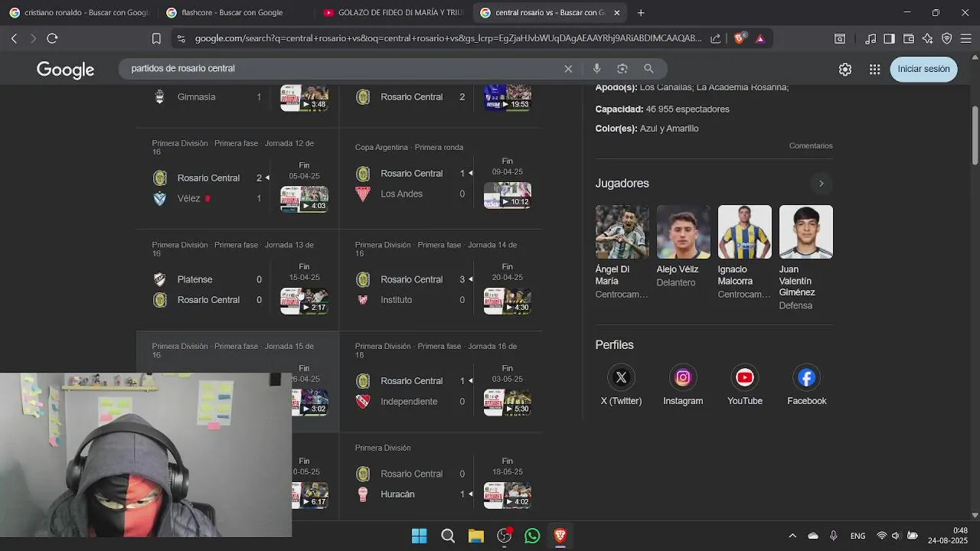Screen dimensions: 980x551
Task: Open Ignacio Malcorra player card
Action: click(744, 253)
